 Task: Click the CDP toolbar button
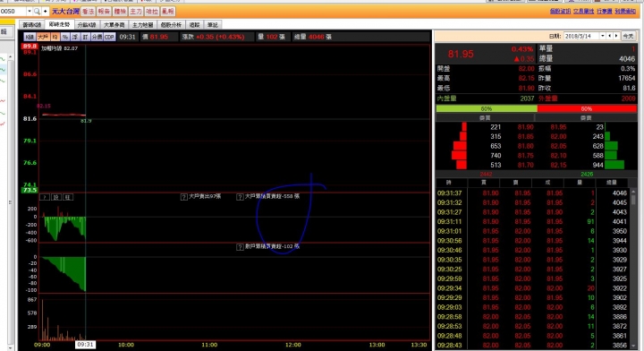(109, 37)
